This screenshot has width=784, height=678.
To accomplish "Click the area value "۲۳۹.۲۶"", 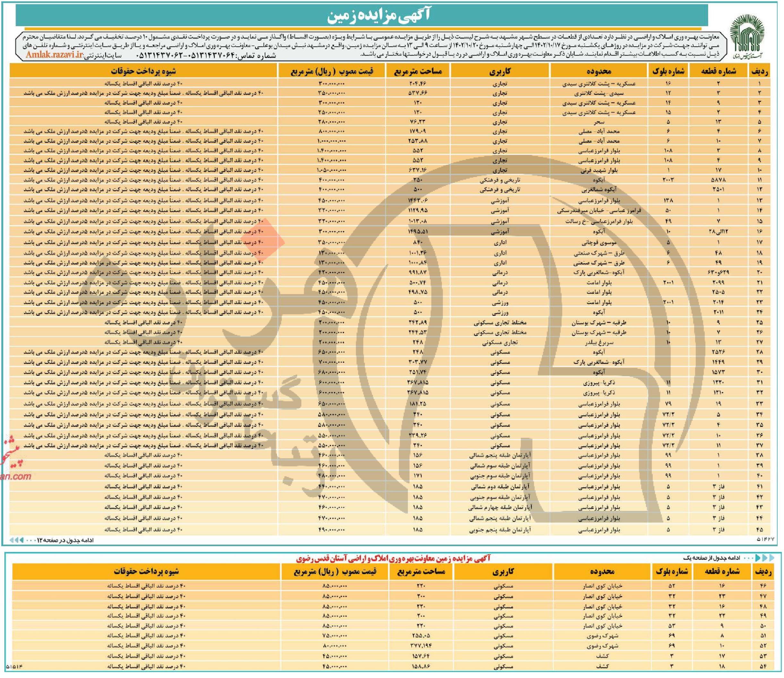I will click(418, 435).
